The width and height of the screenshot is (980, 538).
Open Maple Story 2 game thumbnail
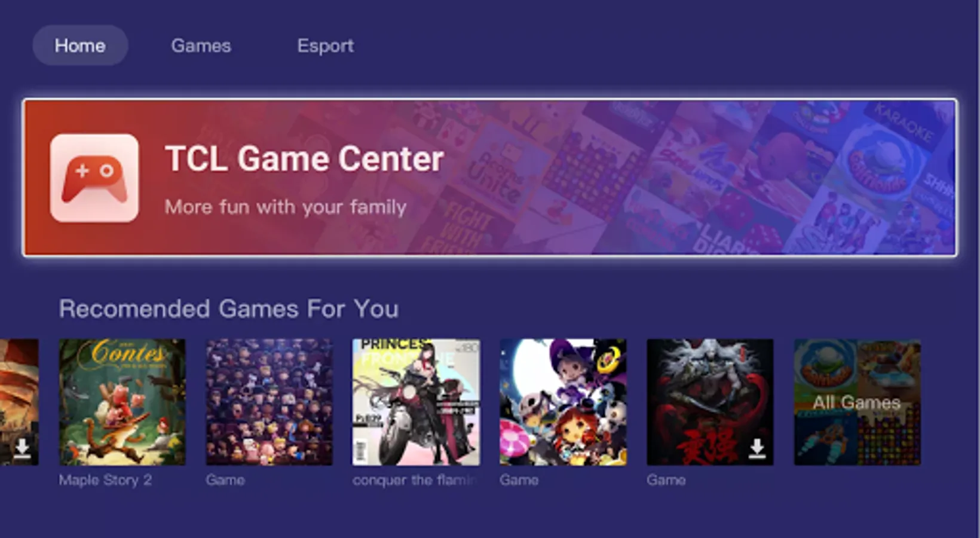122,402
